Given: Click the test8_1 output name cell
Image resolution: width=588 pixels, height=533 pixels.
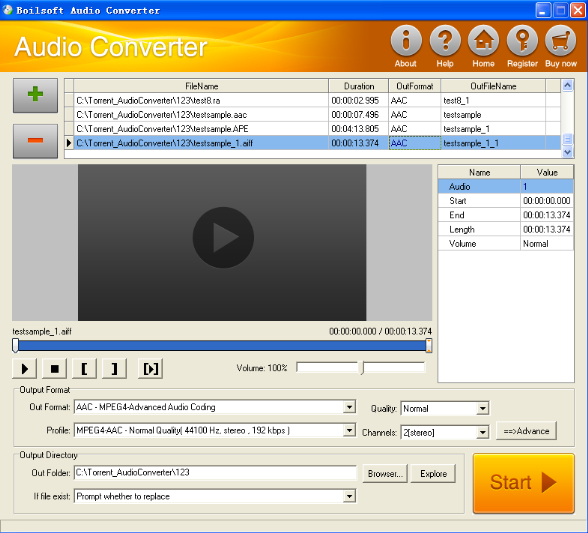Looking at the screenshot, I should point(493,101).
